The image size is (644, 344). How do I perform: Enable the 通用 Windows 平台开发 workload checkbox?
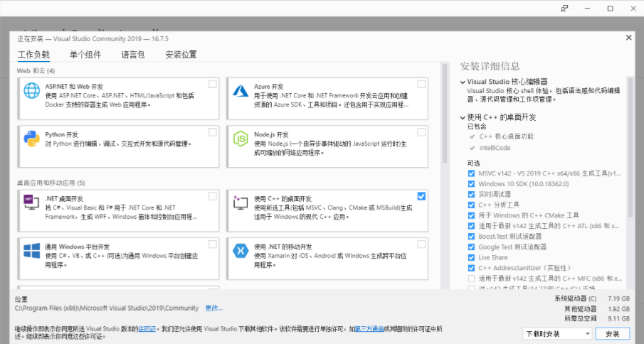[212, 244]
